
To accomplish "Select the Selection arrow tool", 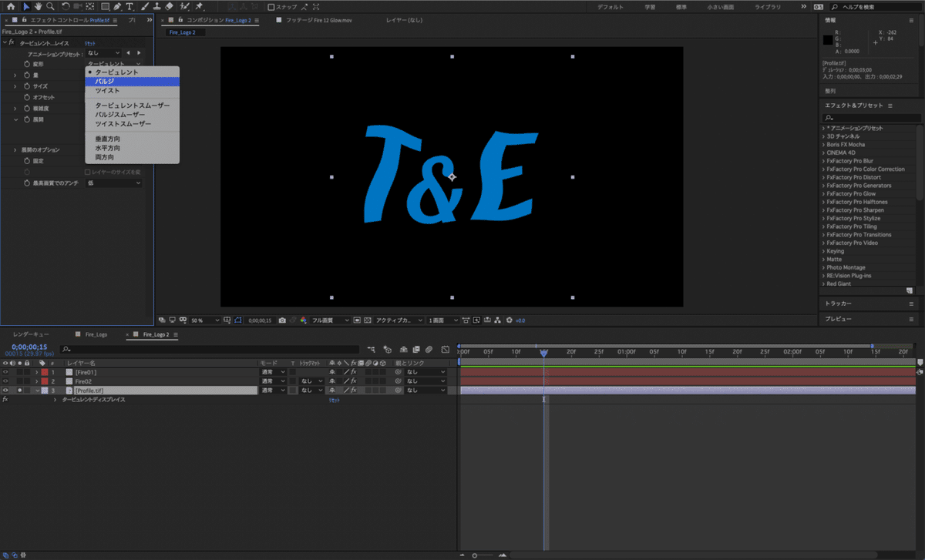I will click(x=25, y=6).
